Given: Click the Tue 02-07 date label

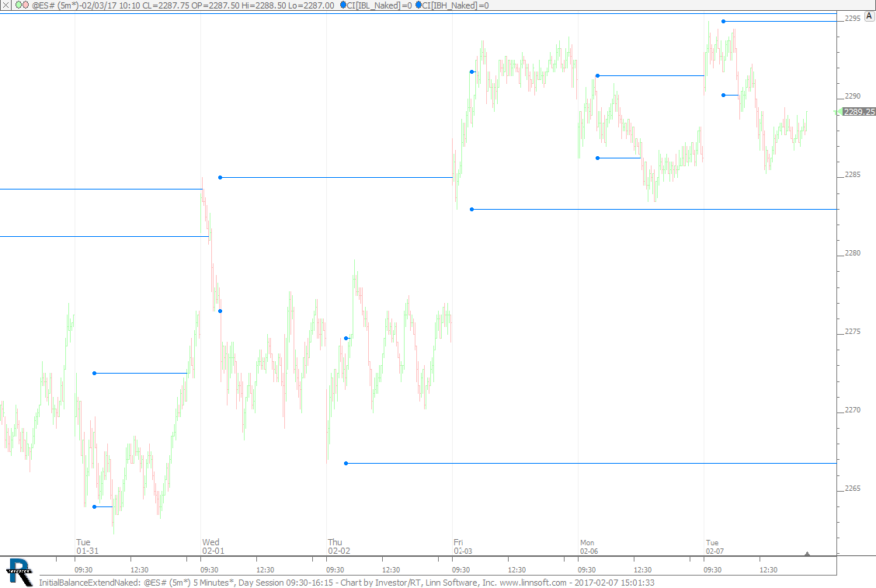Looking at the screenshot, I should pyautogui.click(x=714, y=547).
